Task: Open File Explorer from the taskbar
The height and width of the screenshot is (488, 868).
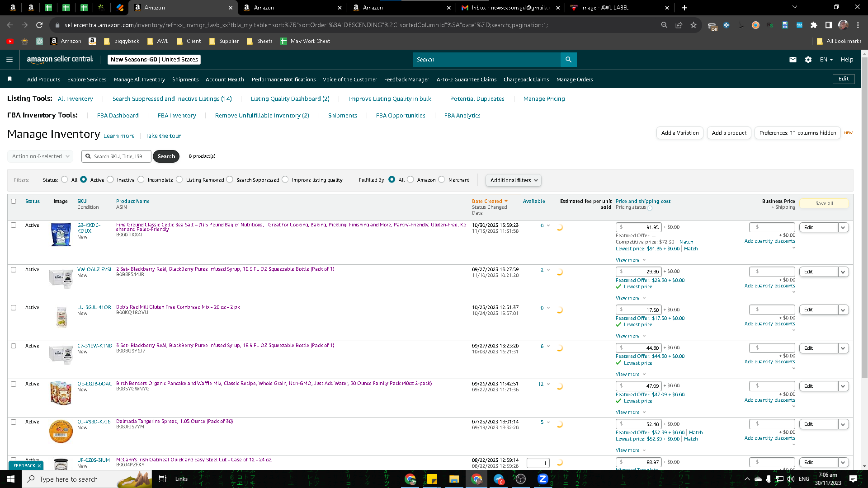Action: [454, 479]
